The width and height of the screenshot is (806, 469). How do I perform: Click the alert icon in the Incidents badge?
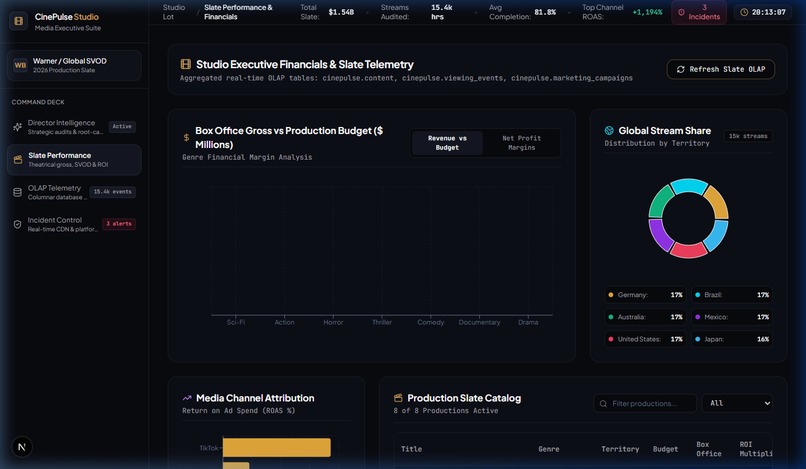(681, 12)
